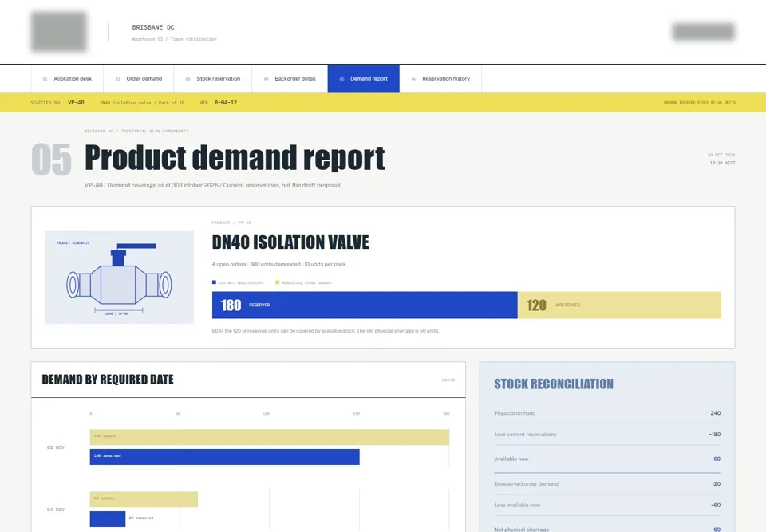Click the 04 Nov yellow demand bar
766x532 pixels.
pos(144,499)
